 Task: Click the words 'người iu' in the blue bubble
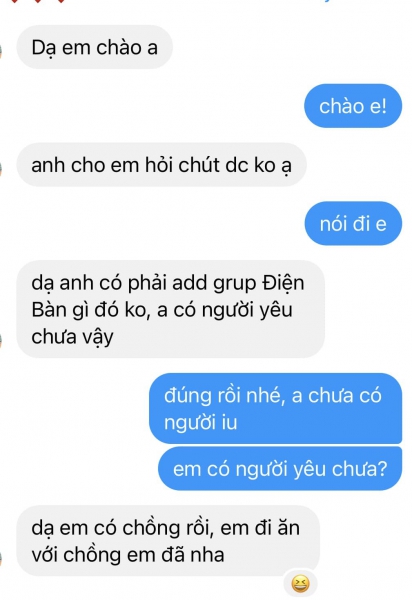[x=201, y=423]
